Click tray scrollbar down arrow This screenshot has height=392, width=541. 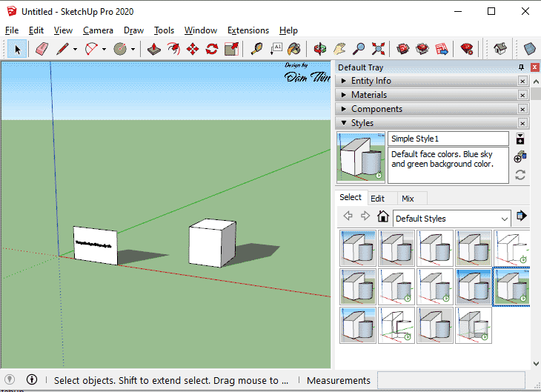[536, 363]
